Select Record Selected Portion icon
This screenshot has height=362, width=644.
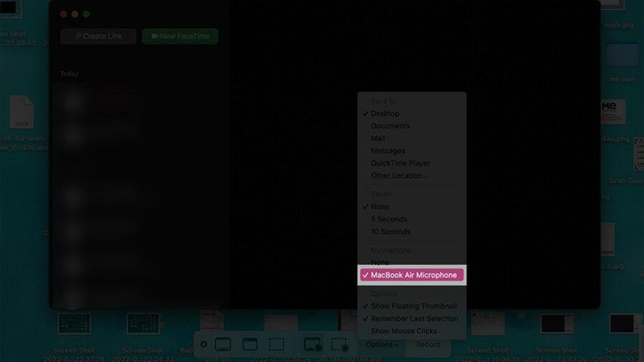[x=339, y=345]
